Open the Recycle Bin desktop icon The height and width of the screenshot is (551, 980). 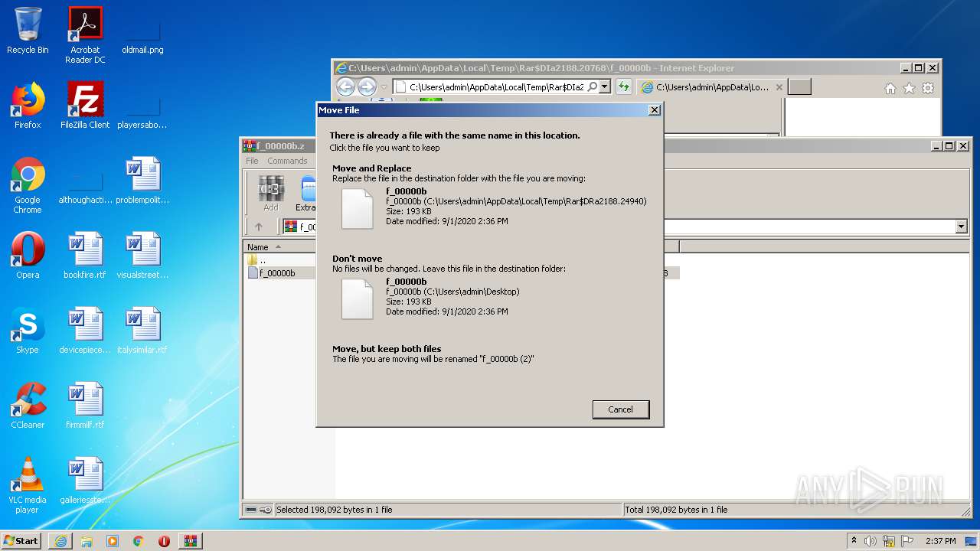click(28, 31)
